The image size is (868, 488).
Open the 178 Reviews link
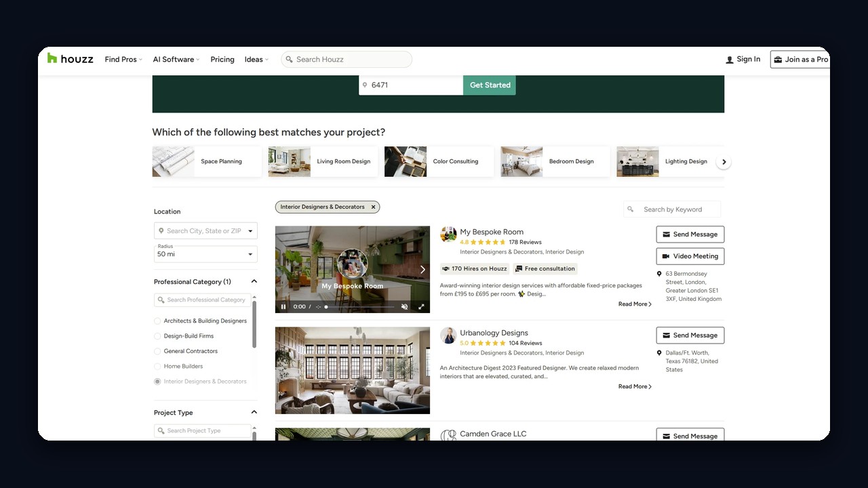coord(525,242)
